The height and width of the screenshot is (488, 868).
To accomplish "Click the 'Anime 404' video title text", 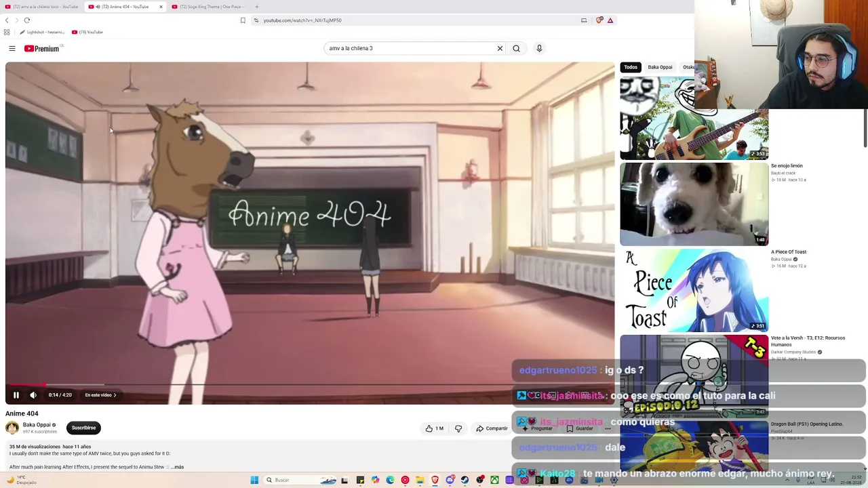I will 22,413.
